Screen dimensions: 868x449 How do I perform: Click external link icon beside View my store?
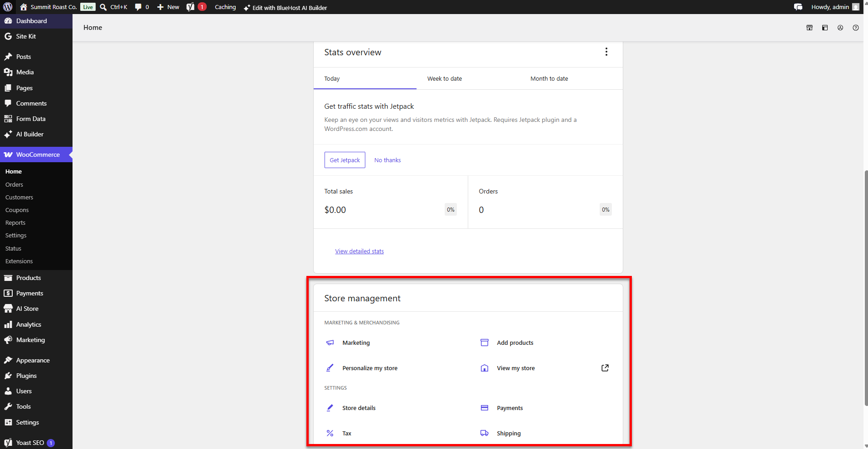coord(605,368)
